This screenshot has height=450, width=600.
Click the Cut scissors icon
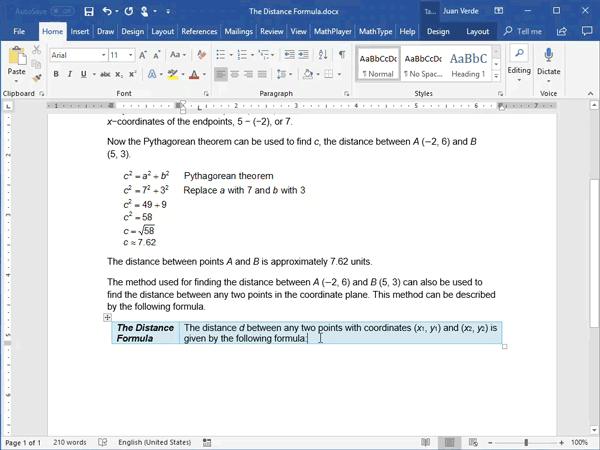(x=36, y=50)
